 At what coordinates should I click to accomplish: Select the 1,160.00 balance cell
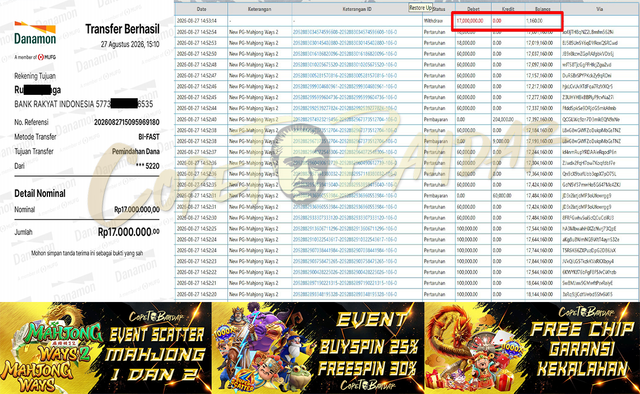[534, 20]
